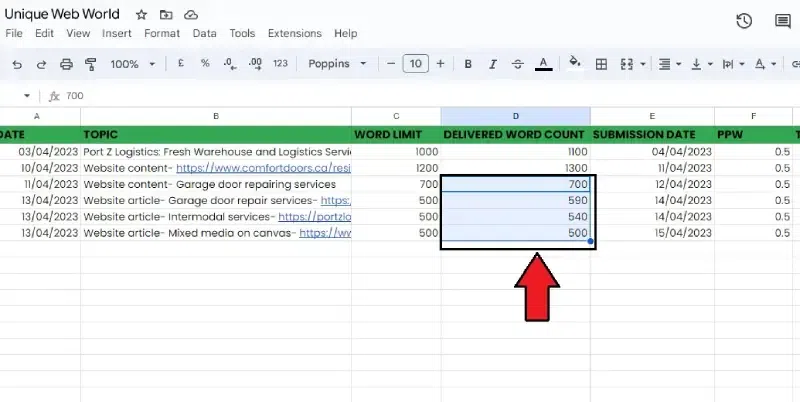The image size is (800, 402).
Task: Open the Format menu
Action: pyautogui.click(x=162, y=33)
